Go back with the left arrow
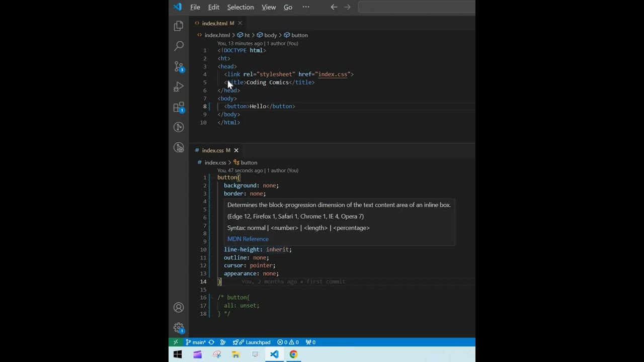Image resolution: width=644 pixels, height=362 pixels. 334,7
